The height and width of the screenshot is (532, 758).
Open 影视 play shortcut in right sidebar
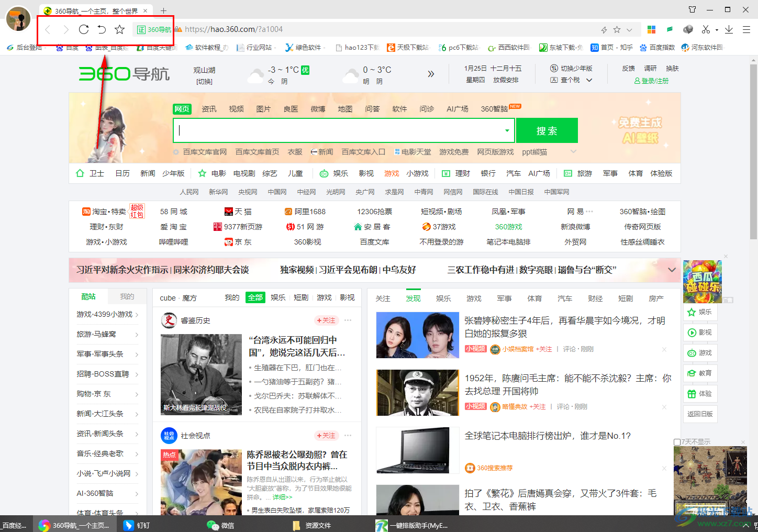pyautogui.click(x=699, y=332)
